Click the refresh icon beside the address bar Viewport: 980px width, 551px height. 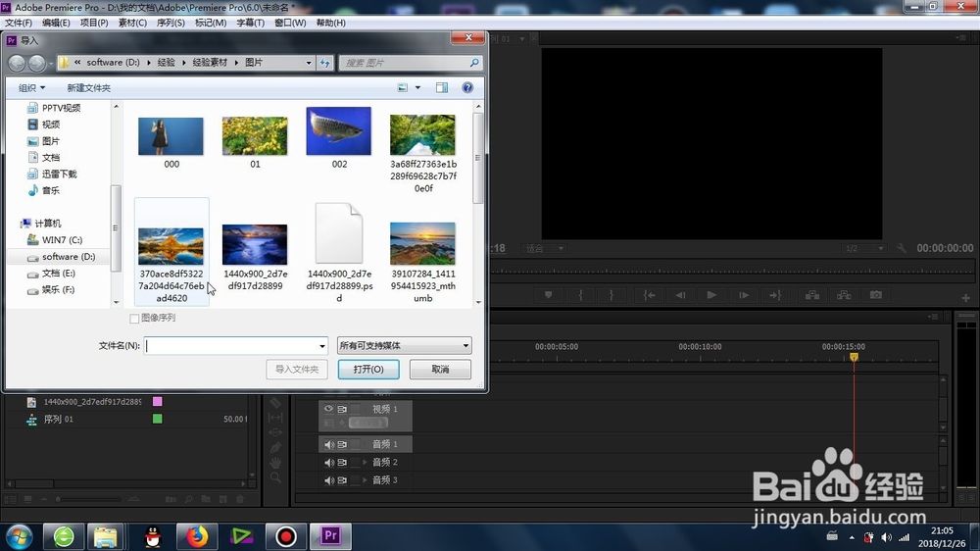click(325, 63)
